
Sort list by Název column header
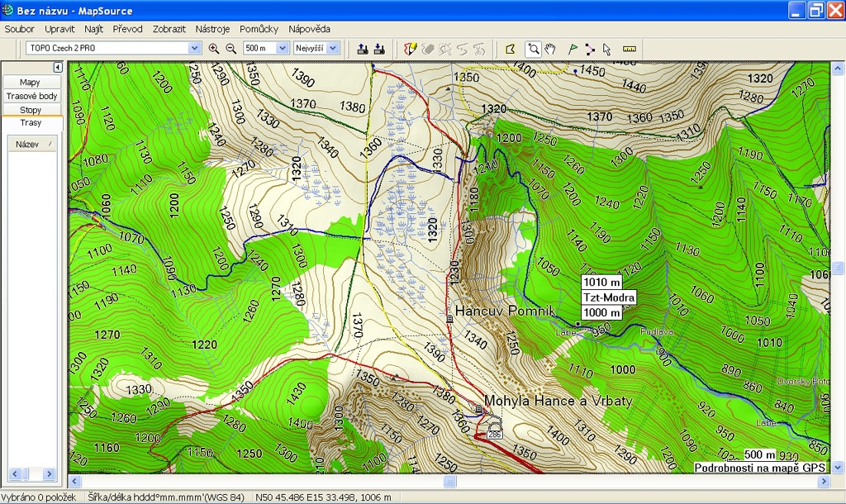32,144
